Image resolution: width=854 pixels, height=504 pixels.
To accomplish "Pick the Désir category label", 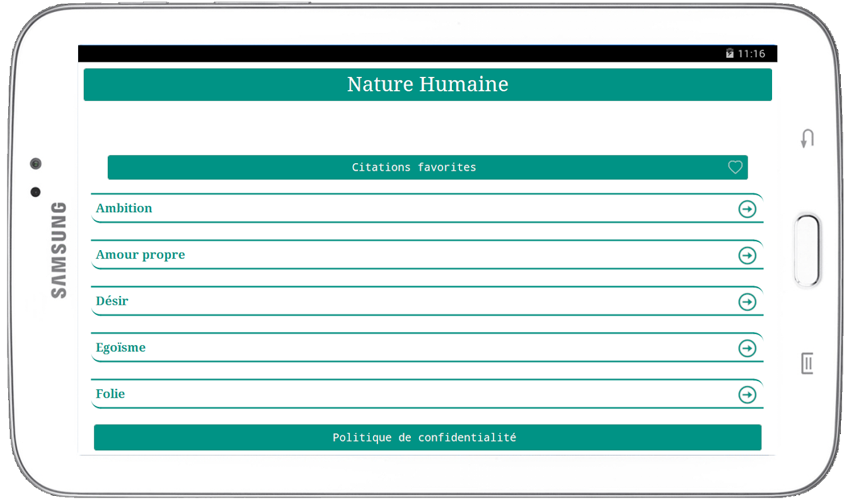I will point(112,301).
